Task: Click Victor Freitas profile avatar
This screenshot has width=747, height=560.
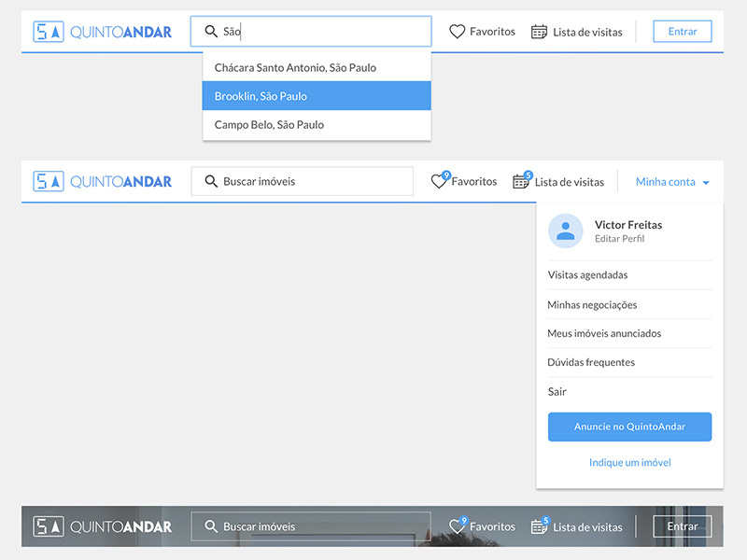Action: (565, 231)
